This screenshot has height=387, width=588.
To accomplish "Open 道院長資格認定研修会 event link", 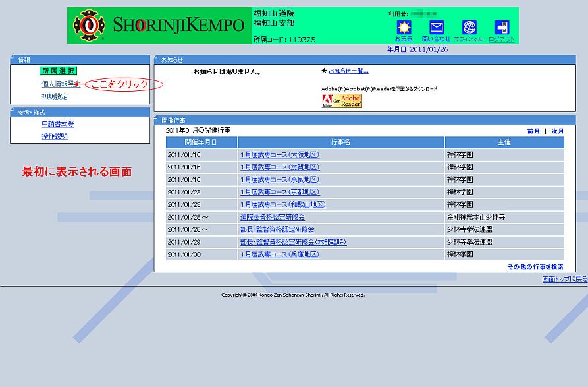I will coord(273,217).
